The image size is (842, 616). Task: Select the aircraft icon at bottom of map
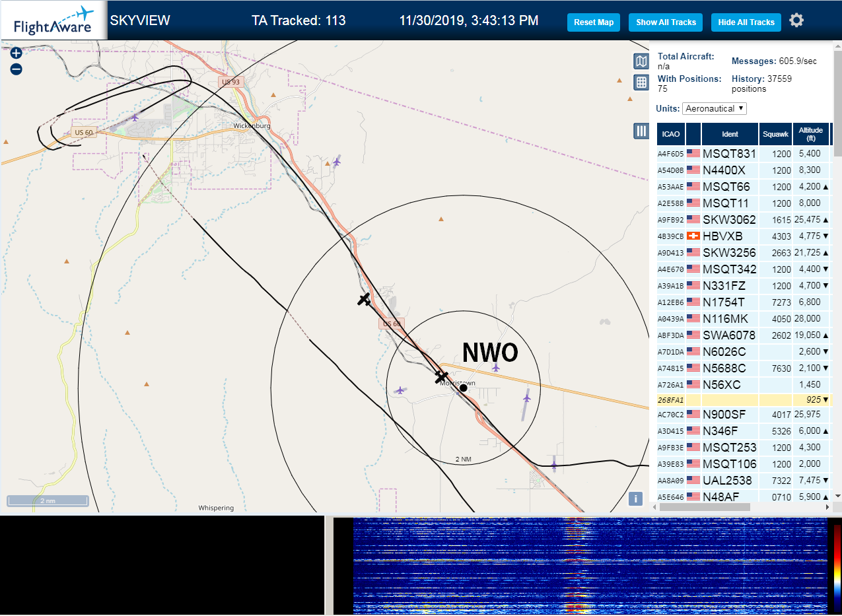click(x=553, y=465)
